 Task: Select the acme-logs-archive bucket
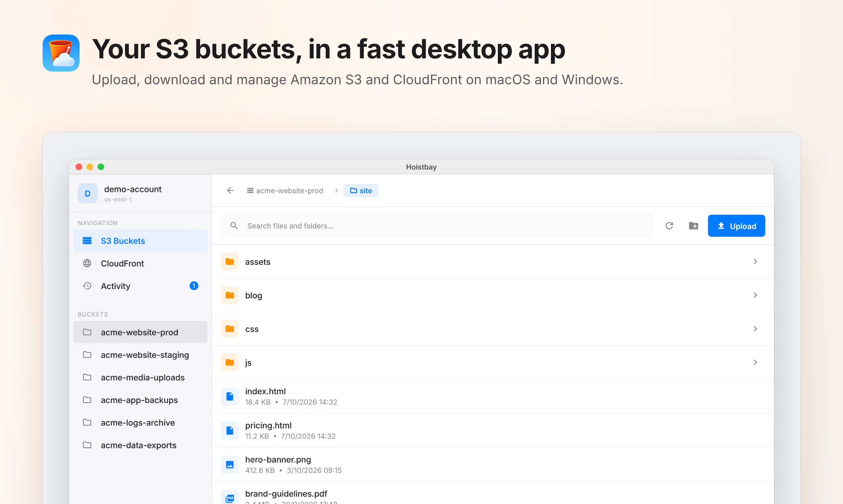[140, 422]
